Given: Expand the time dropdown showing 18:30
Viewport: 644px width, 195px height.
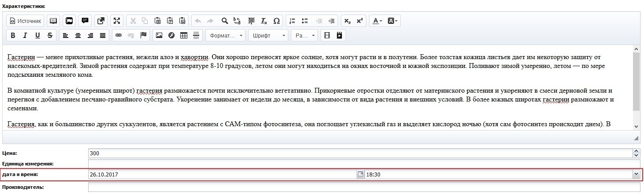Looking at the screenshot, I should (x=636, y=174).
